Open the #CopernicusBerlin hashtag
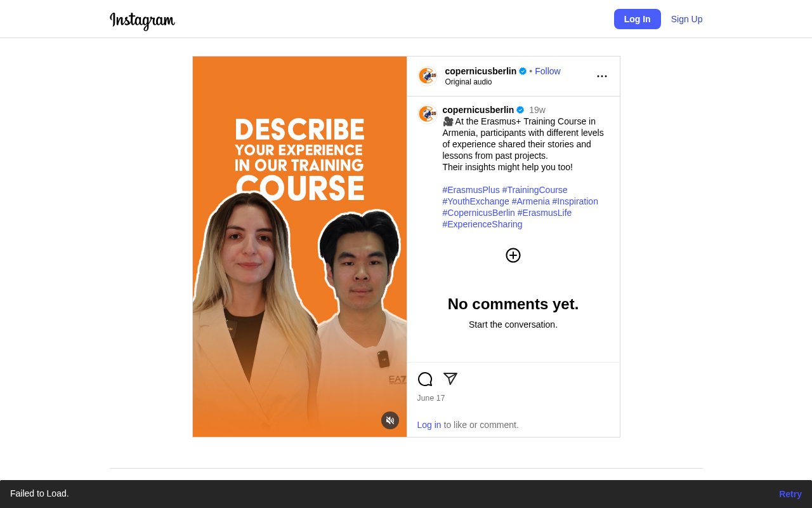This screenshot has width=812, height=508. point(478,213)
